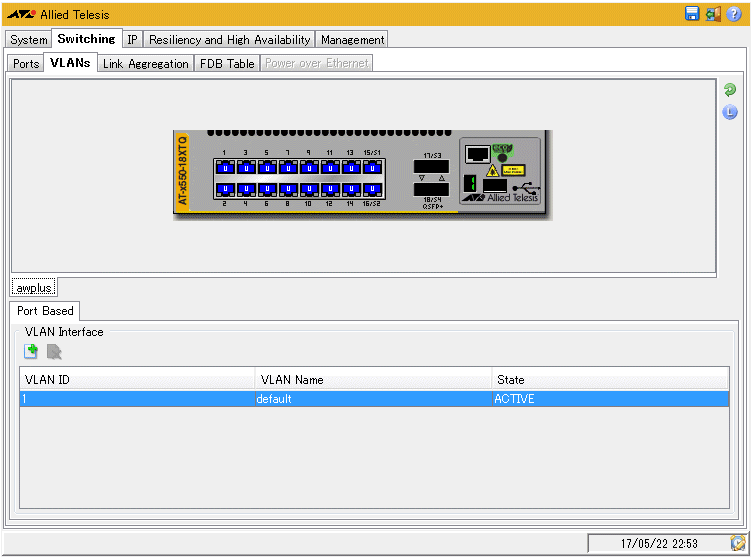Open help via question mark icon
Screen dimensions: 751x557
point(734,14)
